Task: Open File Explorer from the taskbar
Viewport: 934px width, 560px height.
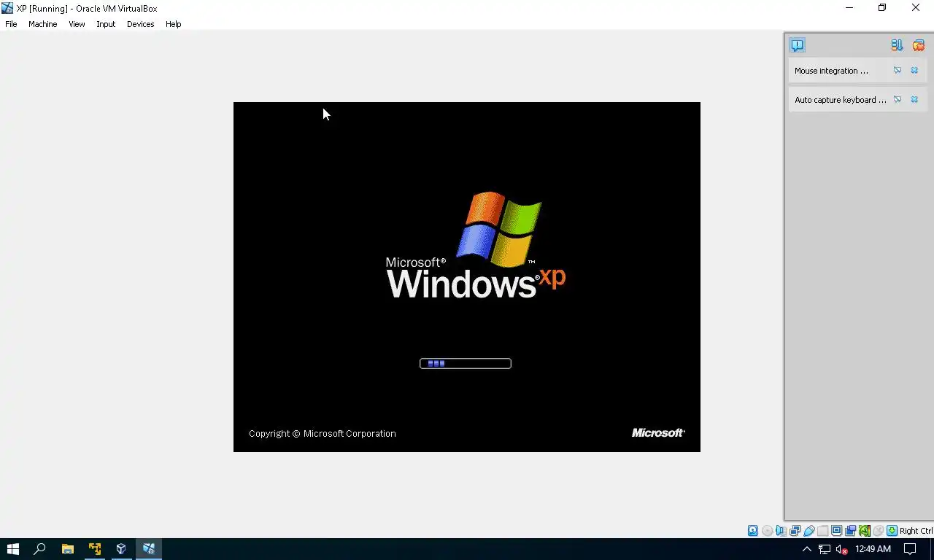Action: (67, 549)
